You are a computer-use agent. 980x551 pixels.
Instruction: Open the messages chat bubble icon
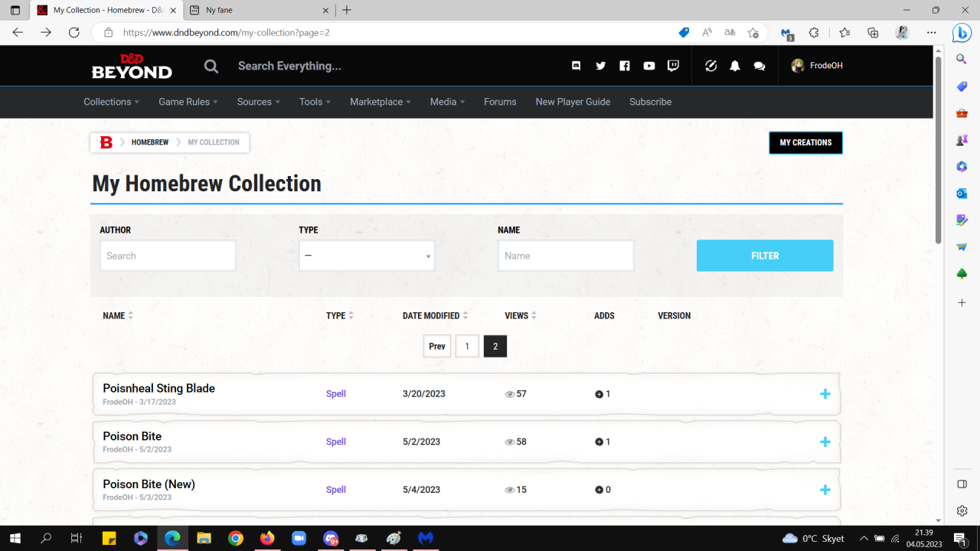(x=759, y=66)
